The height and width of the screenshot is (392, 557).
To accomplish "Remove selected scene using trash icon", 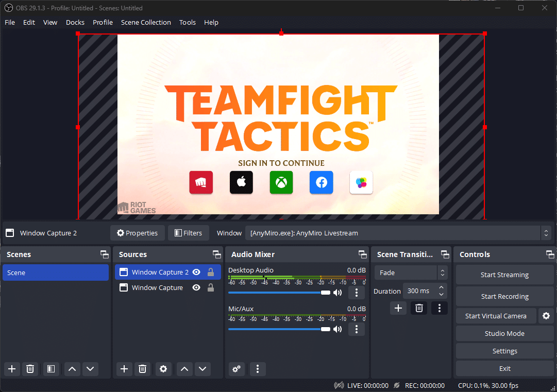I will click(30, 369).
